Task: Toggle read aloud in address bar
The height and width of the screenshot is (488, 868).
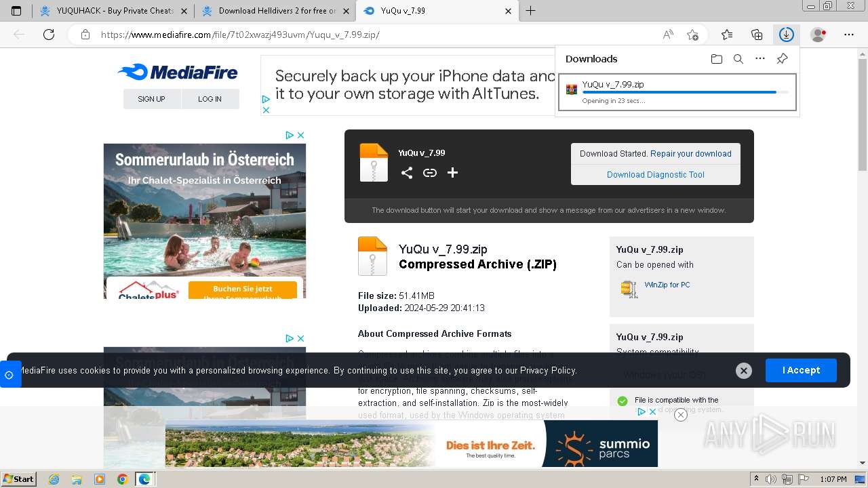Action: pos(668,35)
